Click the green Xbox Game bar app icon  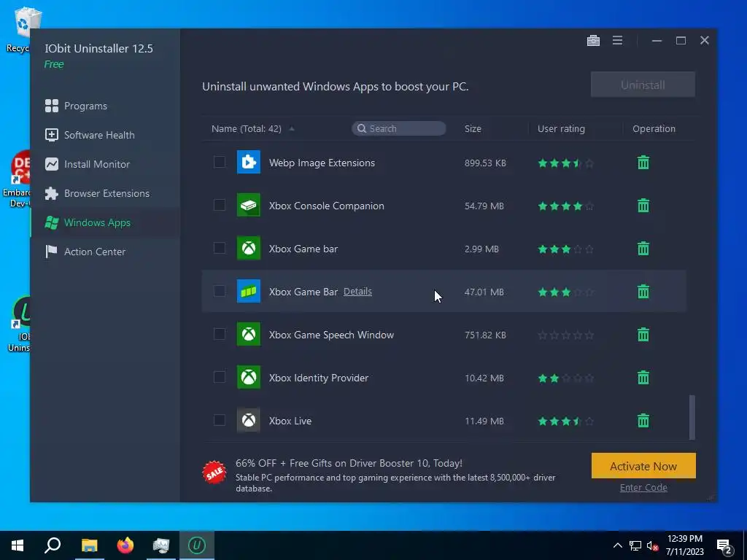pyautogui.click(x=249, y=248)
